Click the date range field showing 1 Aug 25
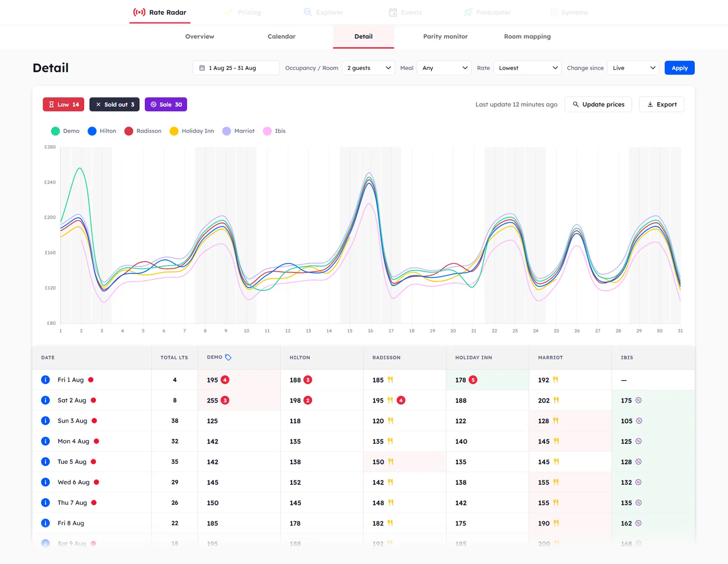 coord(236,68)
